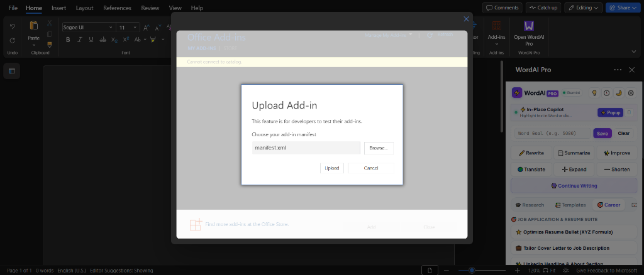Click the Upload button
Screen dimensions: 644x275
332,168
